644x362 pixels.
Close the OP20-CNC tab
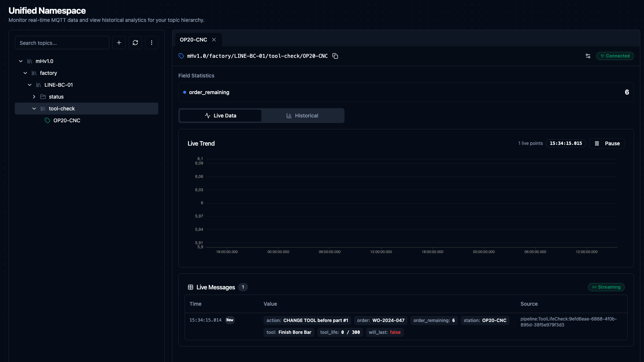coord(214,40)
